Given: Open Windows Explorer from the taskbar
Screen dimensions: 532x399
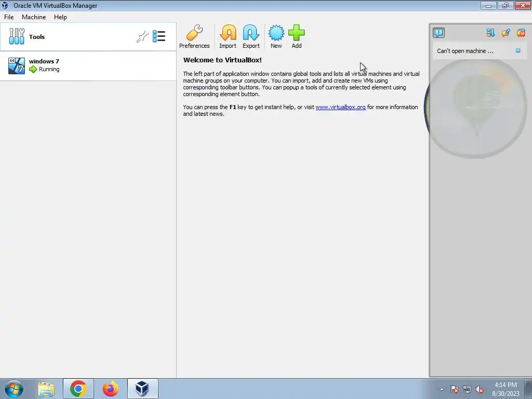Looking at the screenshot, I should point(46,389).
